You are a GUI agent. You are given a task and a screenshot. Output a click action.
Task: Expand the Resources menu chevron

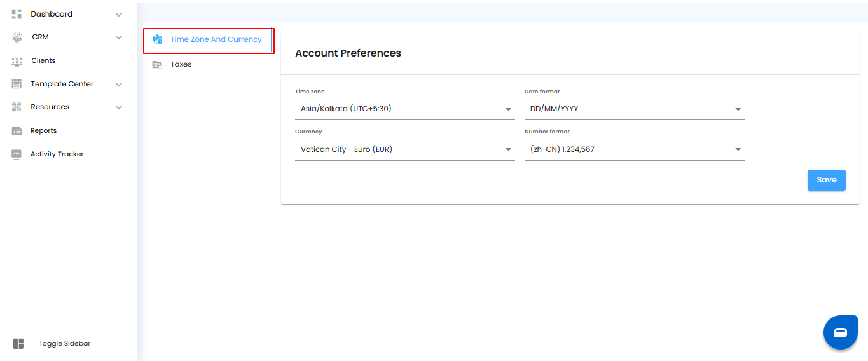(118, 107)
